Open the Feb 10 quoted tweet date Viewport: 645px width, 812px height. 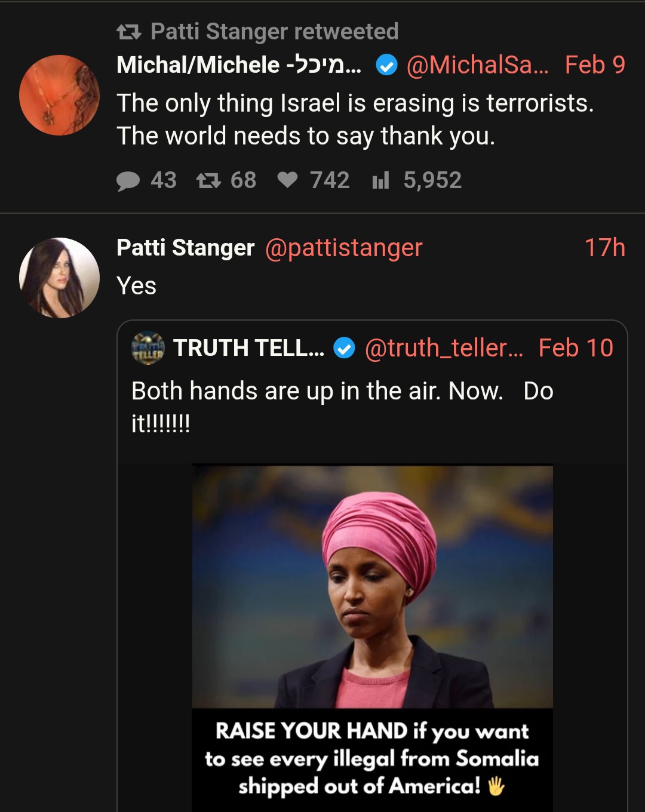(576, 348)
